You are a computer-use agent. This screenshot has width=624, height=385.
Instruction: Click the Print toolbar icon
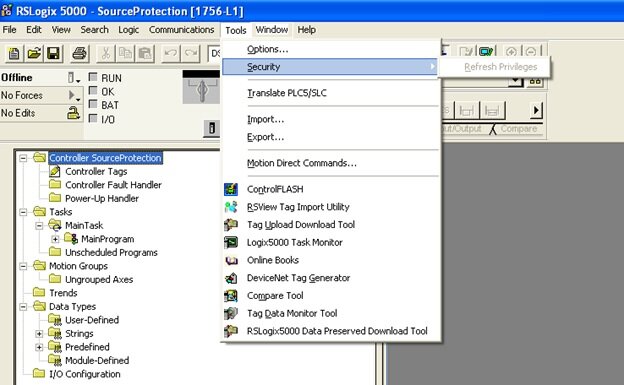coord(79,53)
